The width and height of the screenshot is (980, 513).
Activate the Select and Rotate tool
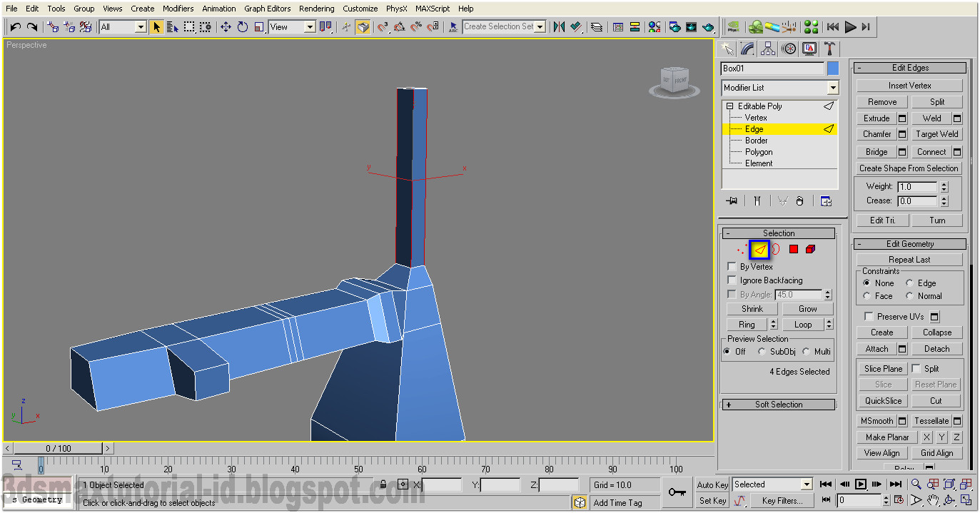click(242, 26)
